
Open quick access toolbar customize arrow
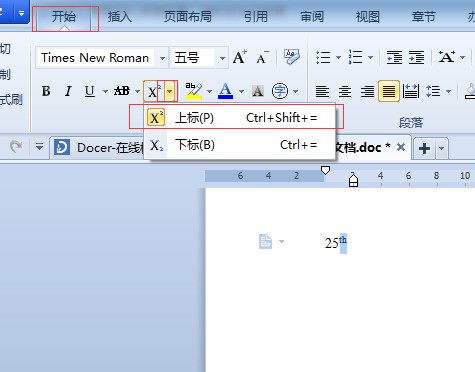(x=39, y=147)
